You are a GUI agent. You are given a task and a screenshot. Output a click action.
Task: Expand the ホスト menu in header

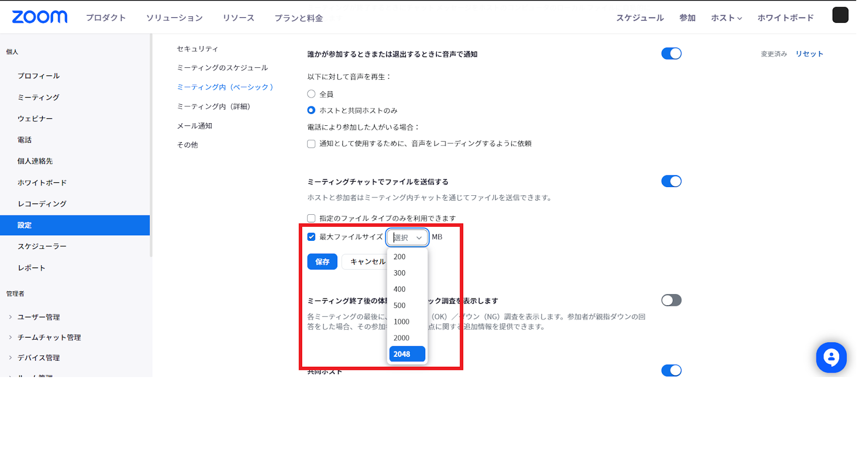point(726,18)
